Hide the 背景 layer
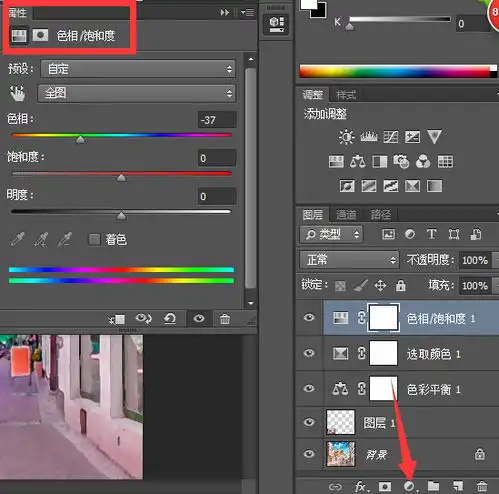 click(x=309, y=454)
